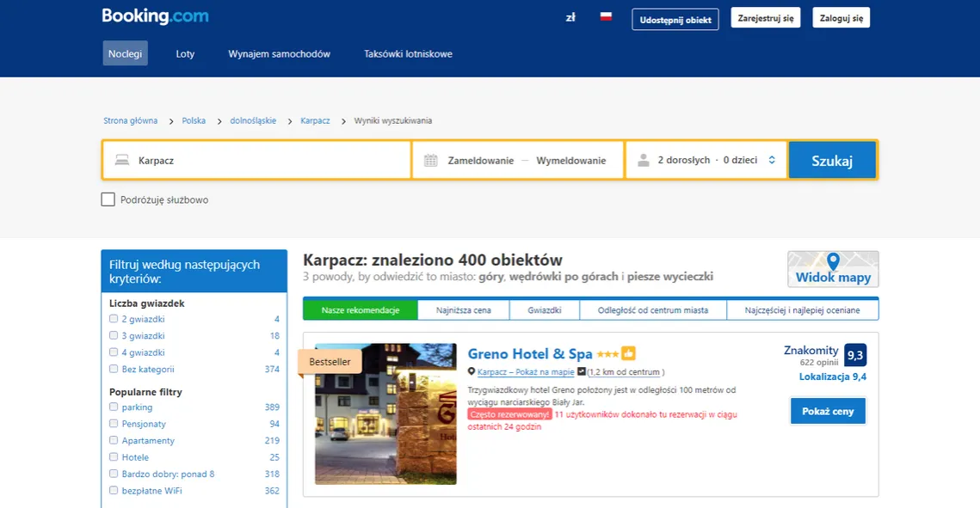Click the Szukaj search button
Viewport: 980px width, 508px height.
[832, 160]
